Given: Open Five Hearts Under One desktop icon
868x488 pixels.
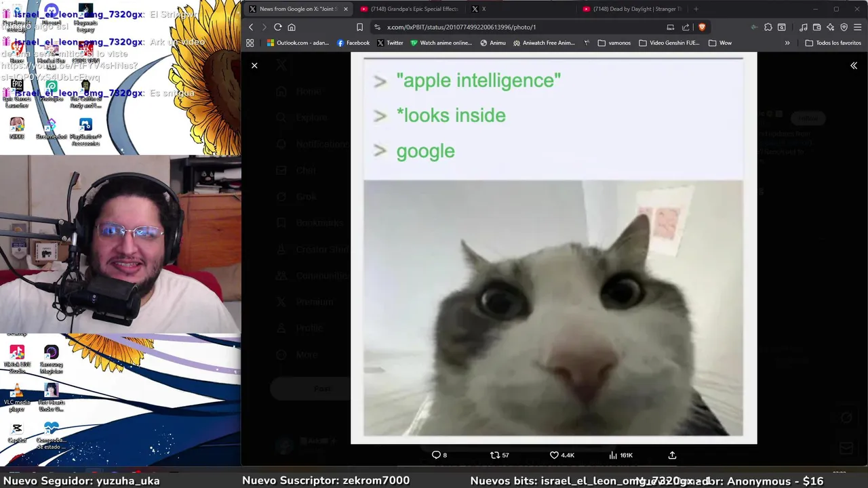Looking at the screenshot, I should (x=51, y=398).
